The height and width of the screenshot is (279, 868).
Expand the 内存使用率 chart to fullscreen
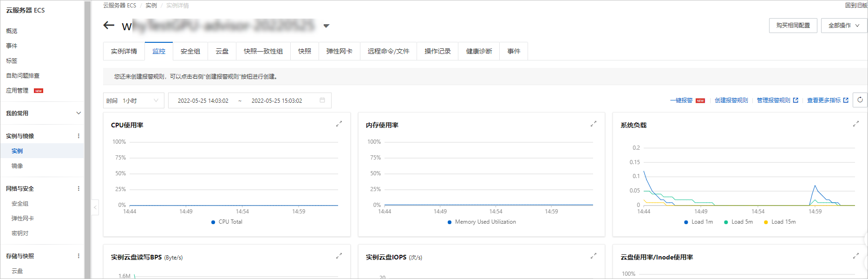coord(594,124)
